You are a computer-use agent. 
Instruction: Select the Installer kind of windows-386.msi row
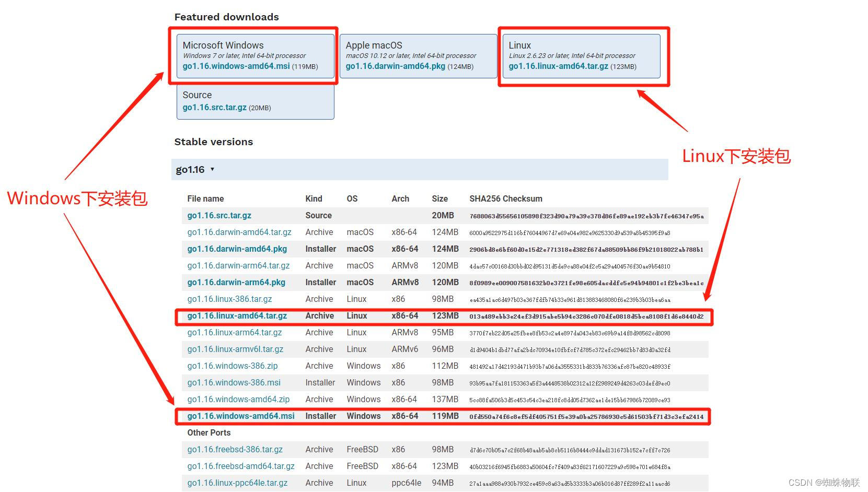point(320,382)
